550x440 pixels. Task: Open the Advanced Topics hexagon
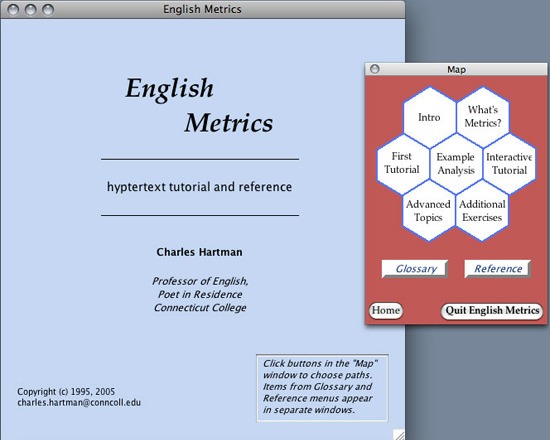[429, 211]
